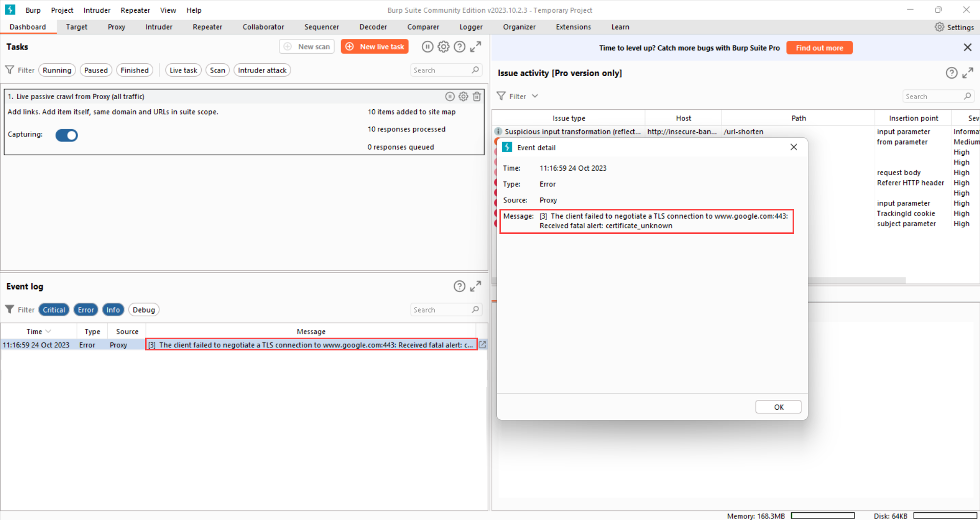
Task: Expand the Tasks panel to full size
Action: click(475, 47)
